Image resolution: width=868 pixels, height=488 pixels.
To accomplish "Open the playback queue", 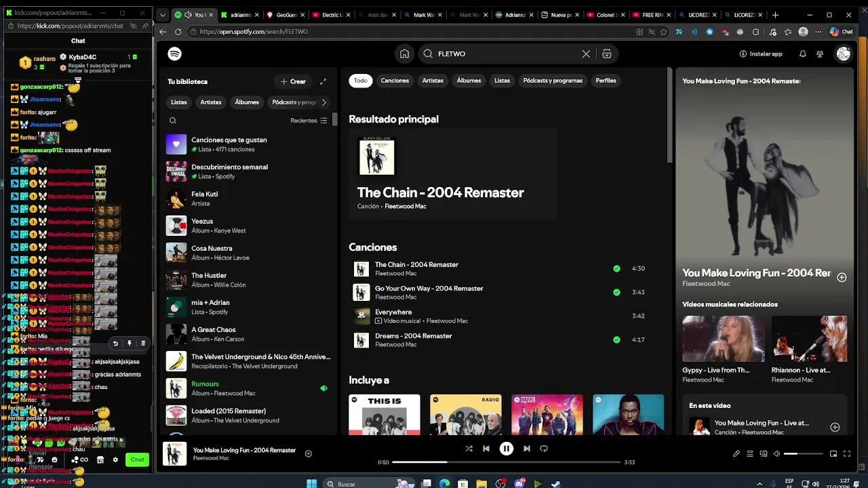I will (750, 453).
